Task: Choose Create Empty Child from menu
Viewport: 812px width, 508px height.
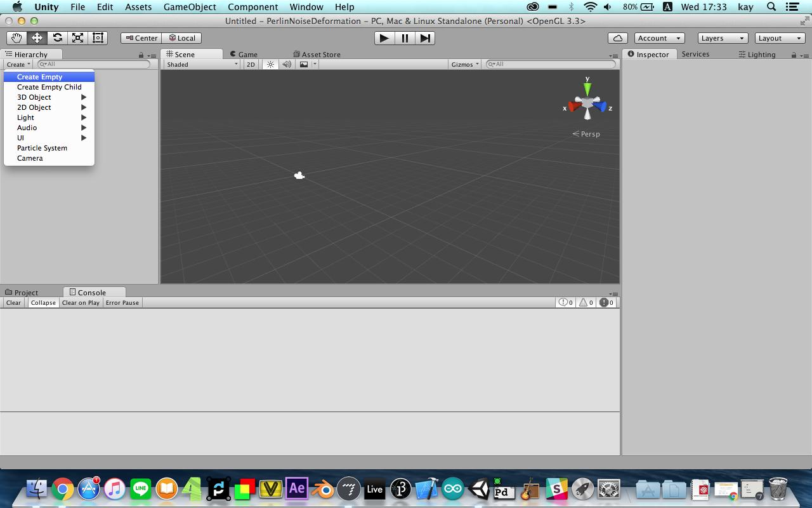Action: (x=49, y=87)
